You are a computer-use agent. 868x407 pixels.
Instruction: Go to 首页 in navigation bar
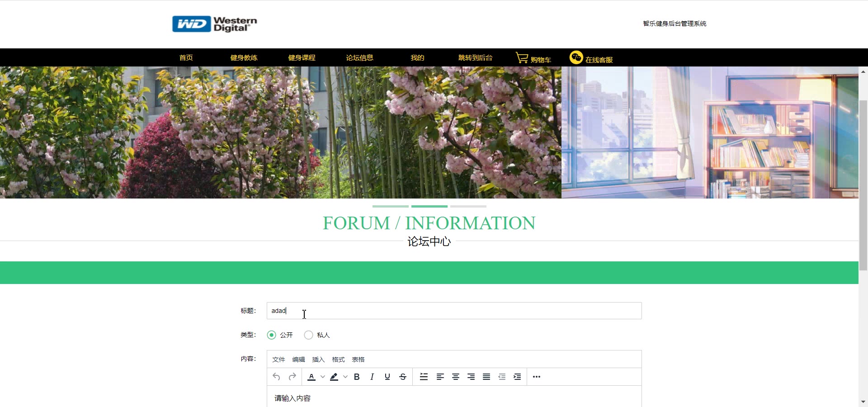click(186, 57)
